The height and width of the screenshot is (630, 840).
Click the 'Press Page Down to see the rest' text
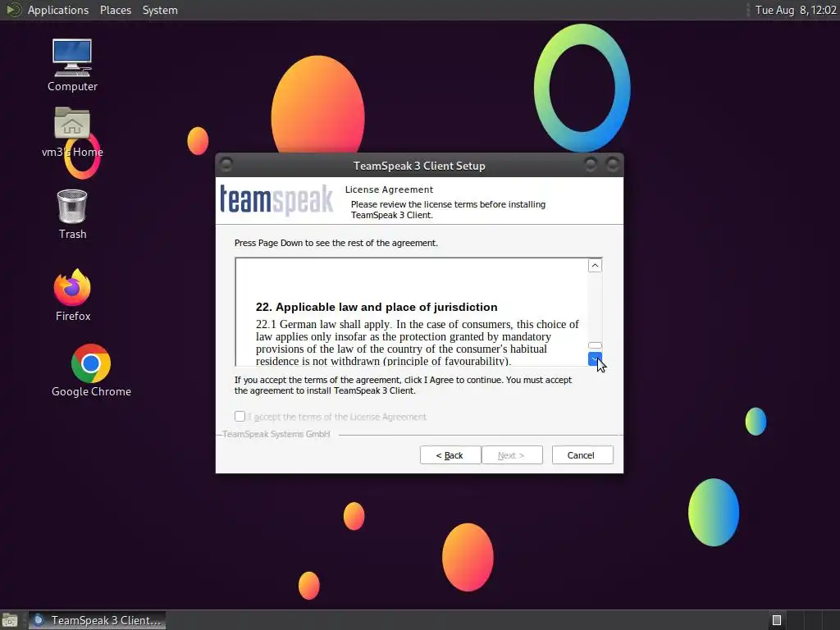coord(336,243)
